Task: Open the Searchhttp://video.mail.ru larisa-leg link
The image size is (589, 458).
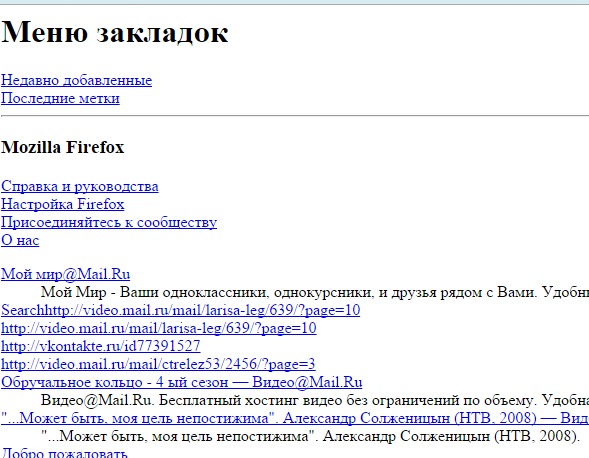Action: [x=180, y=310]
